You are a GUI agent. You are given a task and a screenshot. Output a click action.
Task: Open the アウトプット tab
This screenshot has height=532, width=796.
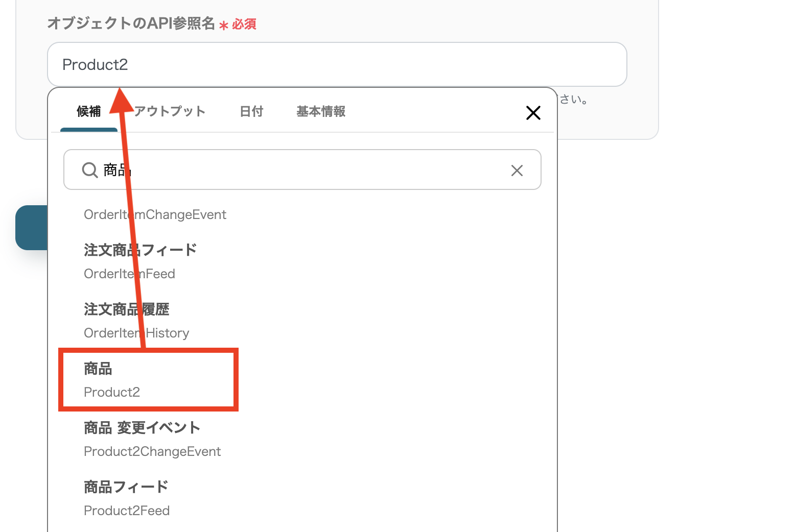(x=170, y=112)
